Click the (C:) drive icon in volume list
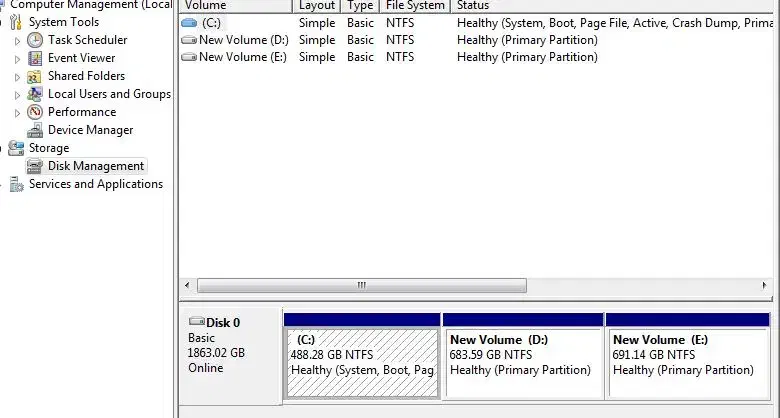 coord(189,22)
